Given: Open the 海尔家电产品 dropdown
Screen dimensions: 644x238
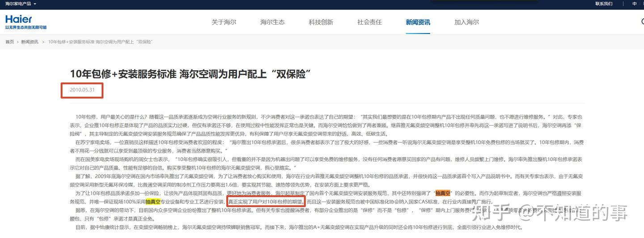Looking at the screenshot, I should click(x=21, y=4).
